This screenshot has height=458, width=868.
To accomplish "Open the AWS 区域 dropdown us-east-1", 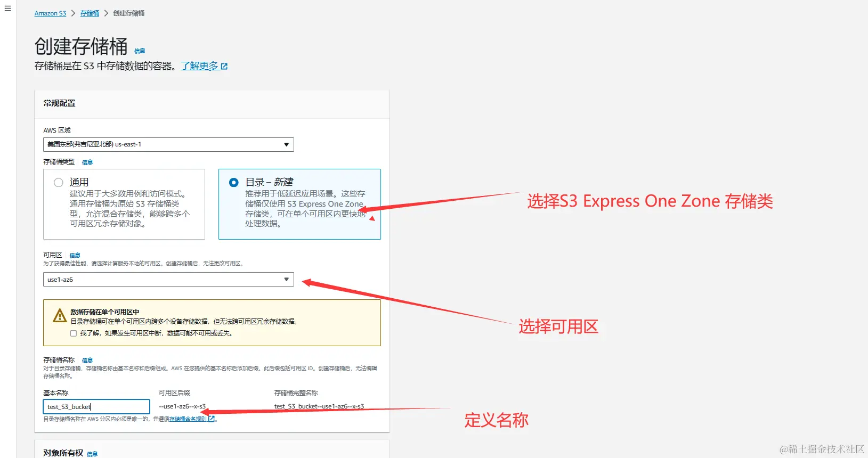I will [x=168, y=144].
